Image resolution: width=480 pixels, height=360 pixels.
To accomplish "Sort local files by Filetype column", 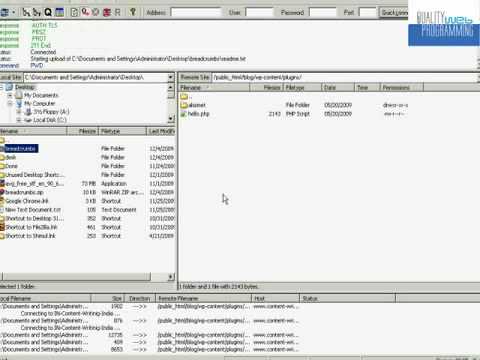I will click(122, 131).
